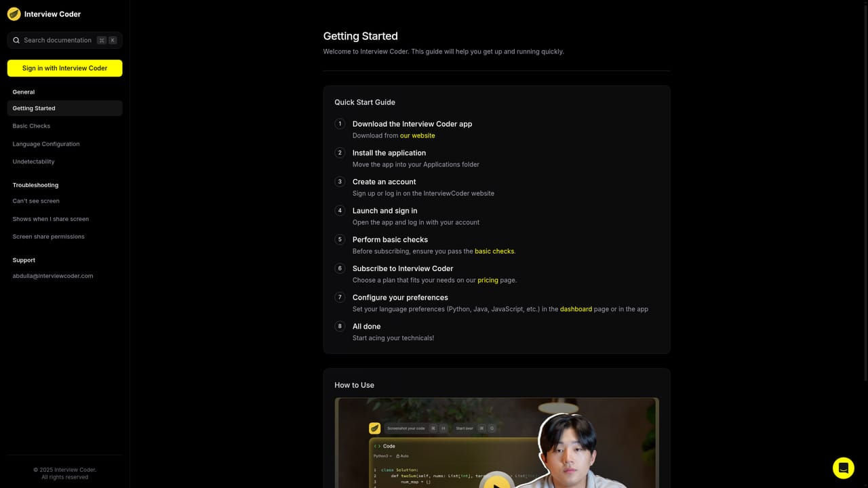Viewport: 868px width, 488px height.
Task: Open the chat widget bubble icon
Action: tap(844, 468)
